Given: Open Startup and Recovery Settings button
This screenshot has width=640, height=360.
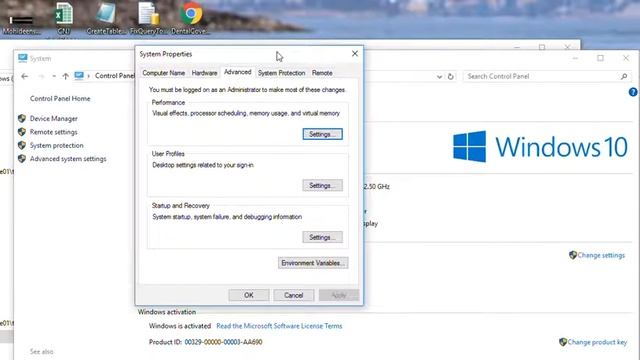Looking at the screenshot, I should point(322,237).
